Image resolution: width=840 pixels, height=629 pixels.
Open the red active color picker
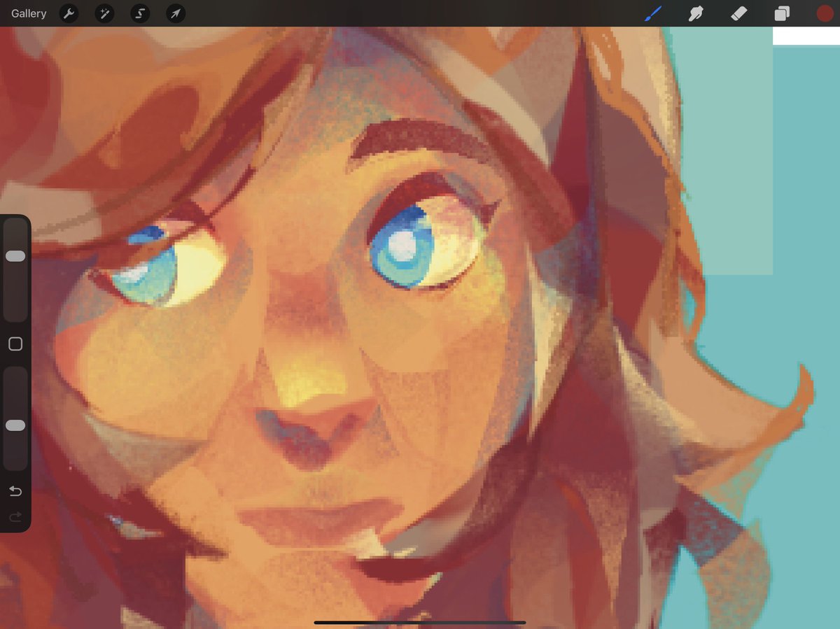click(825, 13)
